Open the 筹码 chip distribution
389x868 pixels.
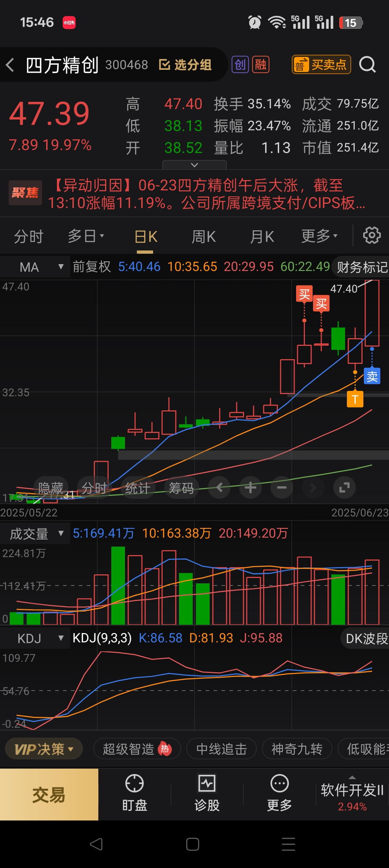pyautogui.click(x=181, y=488)
